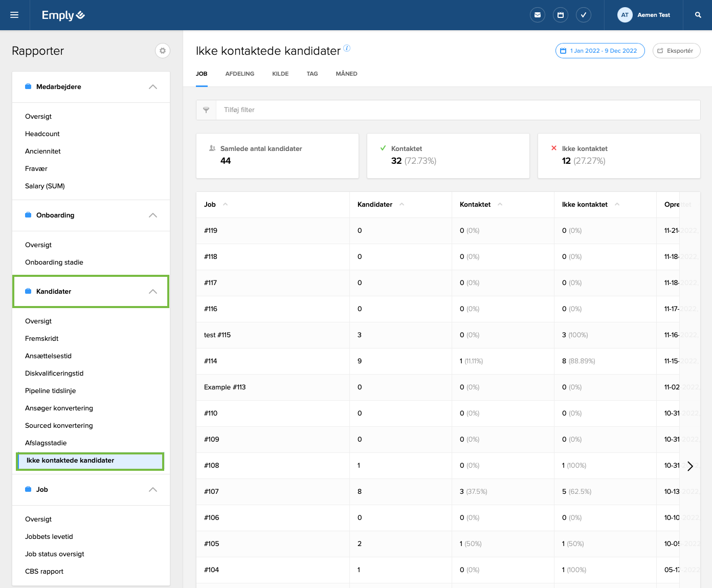Click the checkmark tasks icon in header

pos(584,15)
